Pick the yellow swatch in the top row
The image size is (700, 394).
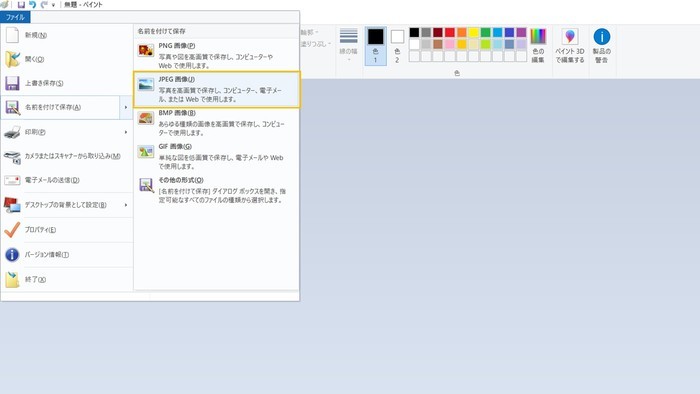pyautogui.click(x=474, y=32)
